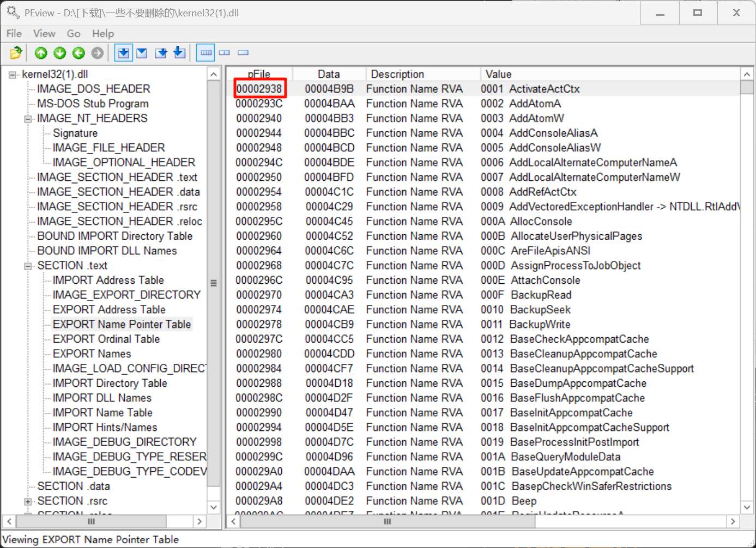Open the Go menu
Screen dimensions: 756x548
coord(74,34)
